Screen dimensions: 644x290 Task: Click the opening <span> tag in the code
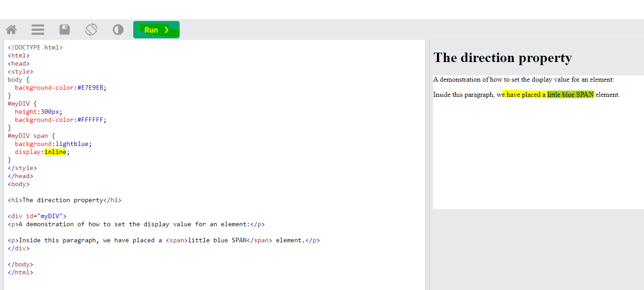[176, 240]
